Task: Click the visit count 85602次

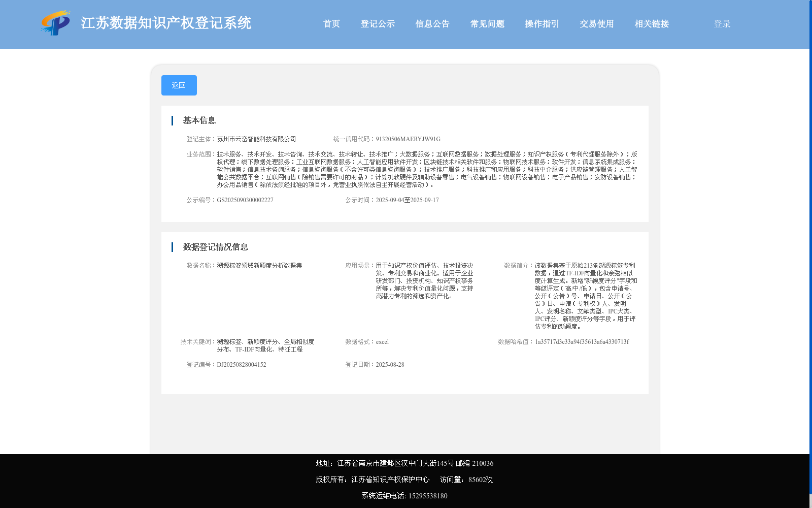Action: point(481,480)
